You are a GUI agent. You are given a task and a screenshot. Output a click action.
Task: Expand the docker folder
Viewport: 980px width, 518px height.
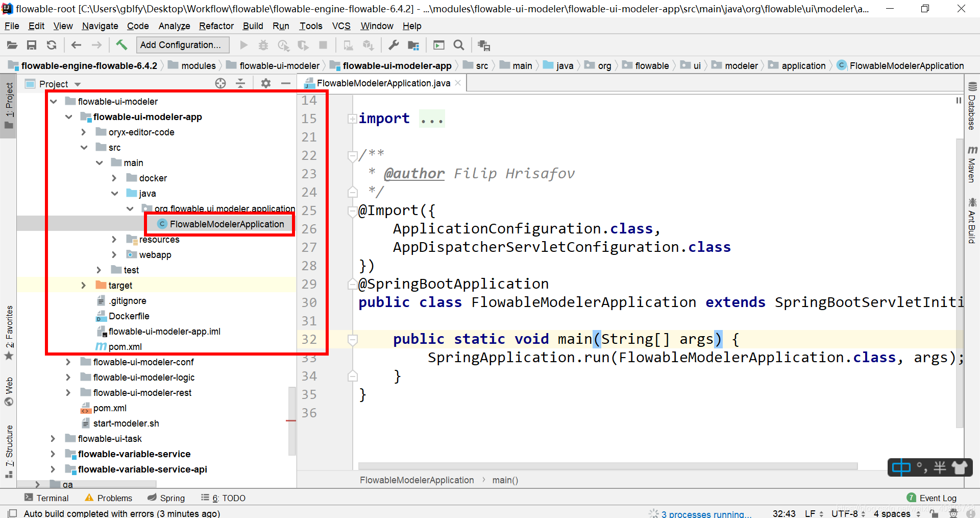tap(114, 178)
